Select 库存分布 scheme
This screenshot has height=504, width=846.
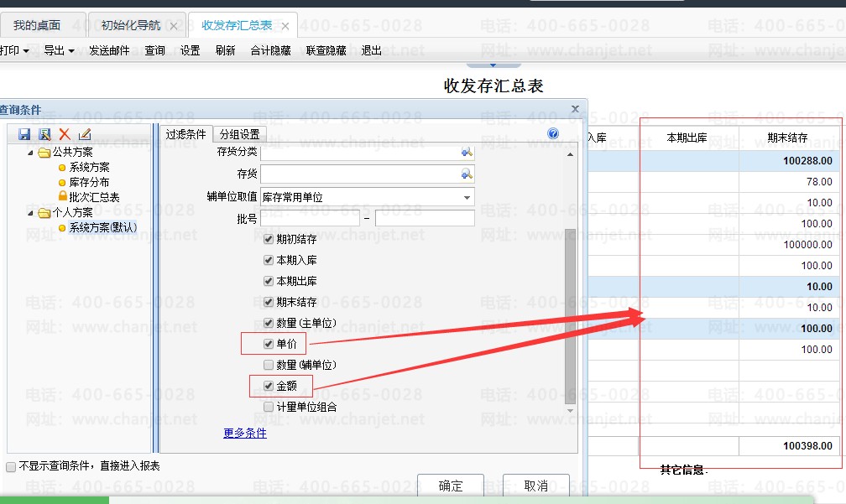(x=89, y=183)
